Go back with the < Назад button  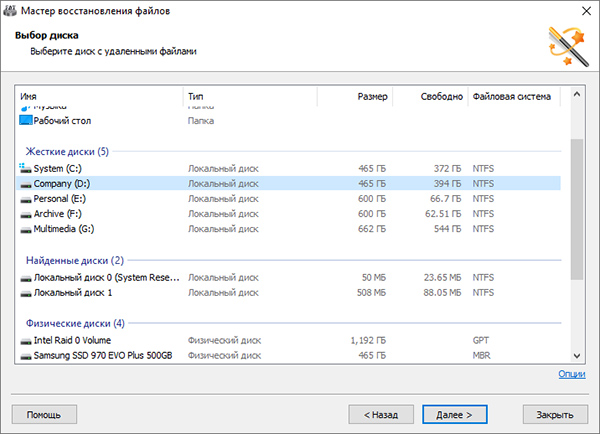(x=381, y=414)
